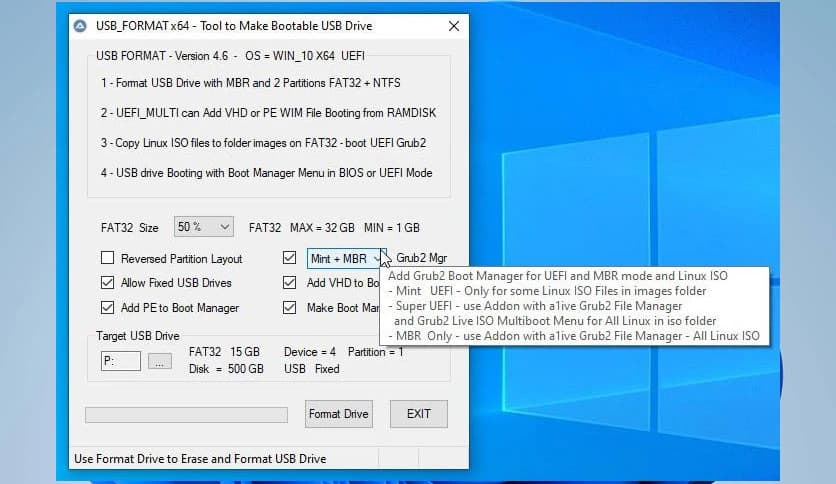Click the 'USB Fixed' text

(311, 369)
